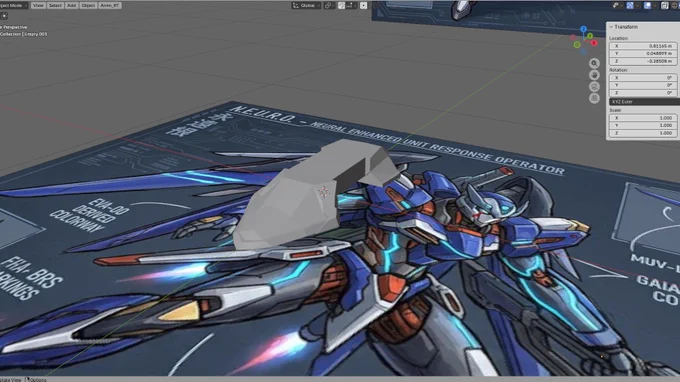Click the Location Y field
680x382 pixels.
643,53
